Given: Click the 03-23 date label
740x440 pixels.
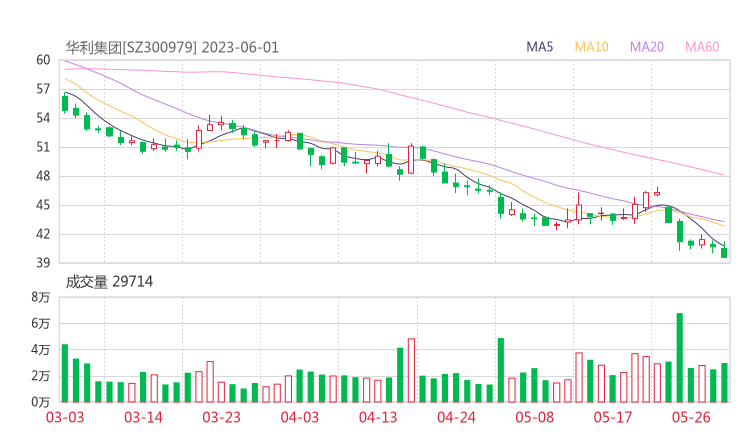Looking at the screenshot, I should (222, 417).
